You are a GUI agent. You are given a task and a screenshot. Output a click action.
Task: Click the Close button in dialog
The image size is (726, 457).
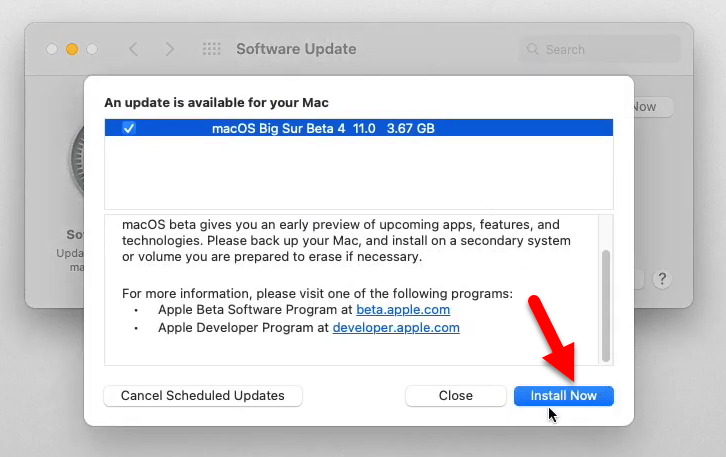(456, 396)
